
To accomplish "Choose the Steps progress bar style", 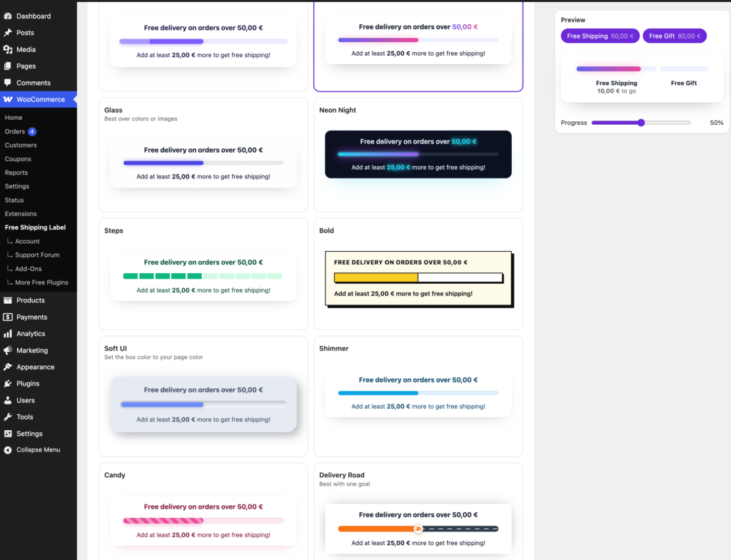I will (x=203, y=274).
